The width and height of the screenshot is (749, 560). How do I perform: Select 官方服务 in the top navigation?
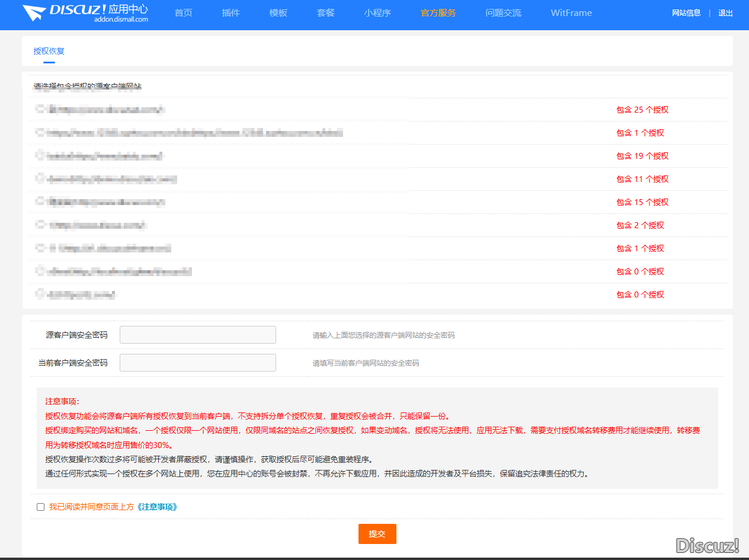[438, 13]
